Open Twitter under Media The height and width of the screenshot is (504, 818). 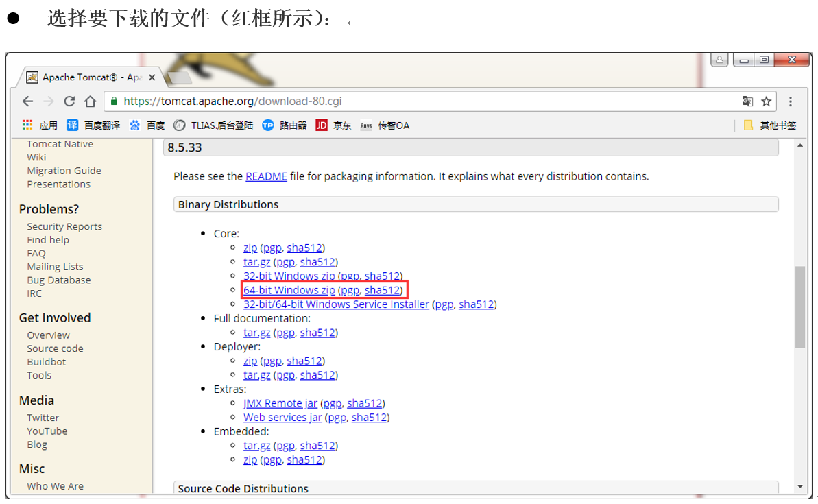pyautogui.click(x=43, y=418)
